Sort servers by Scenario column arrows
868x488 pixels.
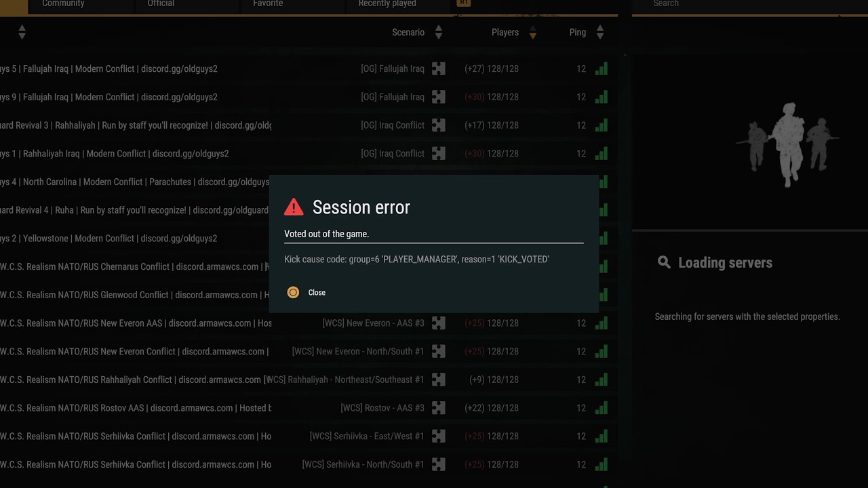(x=438, y=33)
